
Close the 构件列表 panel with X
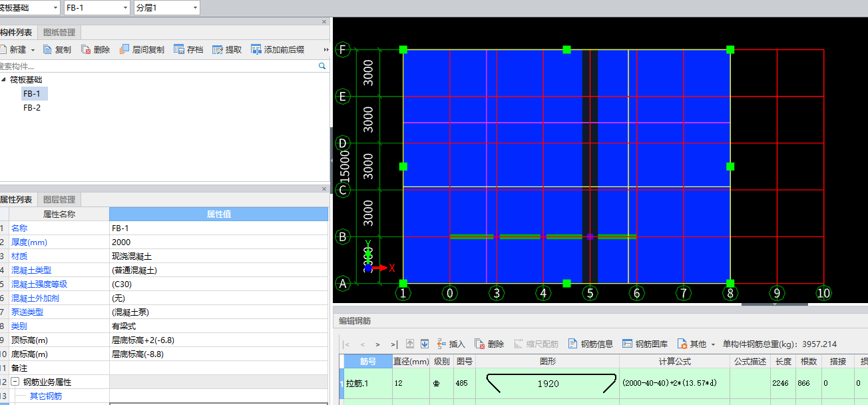(x=324, y=22)
